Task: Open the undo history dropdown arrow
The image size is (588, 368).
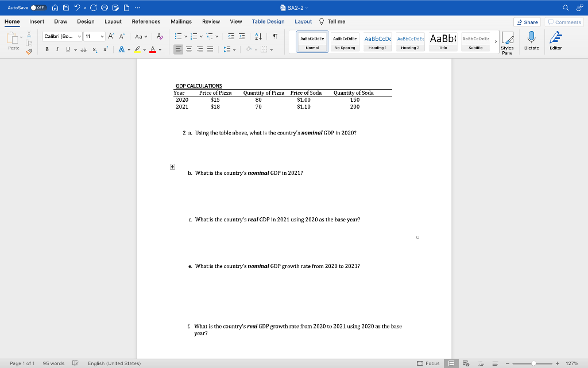Action: click(85, 7)
